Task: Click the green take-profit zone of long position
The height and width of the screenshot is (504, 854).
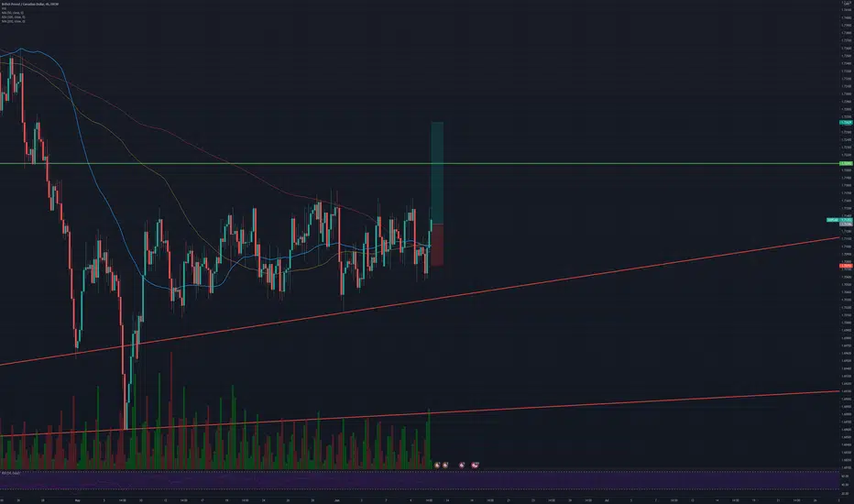Action: (437, 172)
